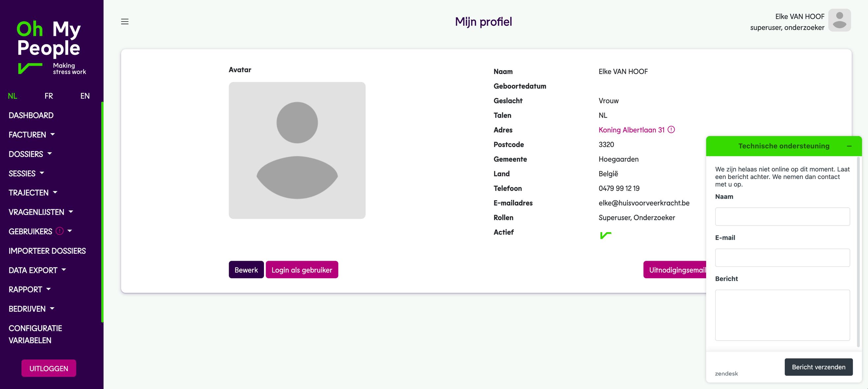Focus the Bericht message text area
This screenshot has width=868, height=389.
point(782,315)
